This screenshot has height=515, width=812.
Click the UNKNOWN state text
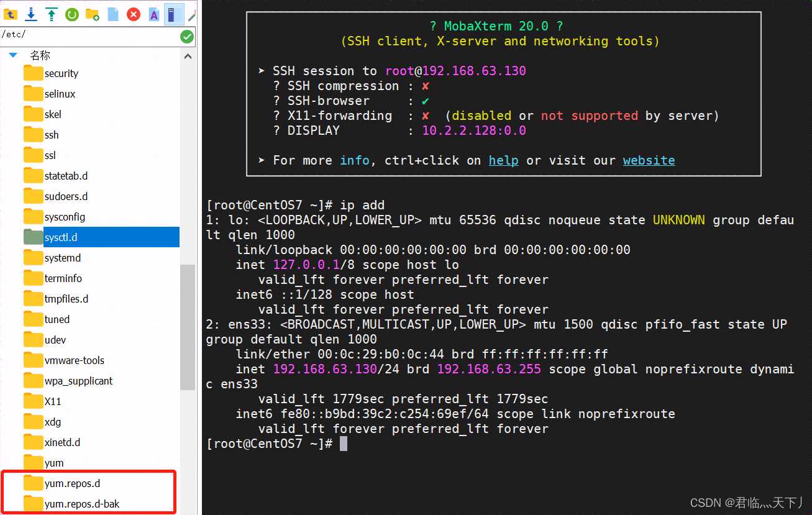pyautogui.click(x=679, y=220)
